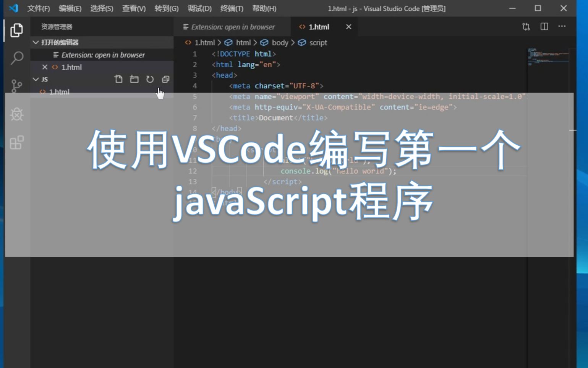Minimize the VS Code window
Screen dimensions: 588x368
point(512,8)
